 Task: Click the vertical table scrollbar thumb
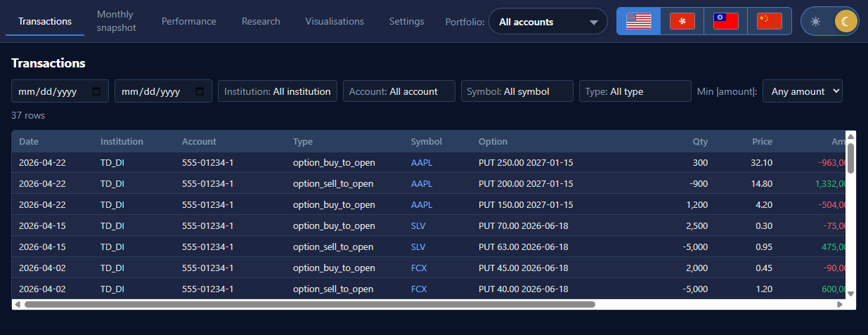pyautogui.click(x=850, y=158)
